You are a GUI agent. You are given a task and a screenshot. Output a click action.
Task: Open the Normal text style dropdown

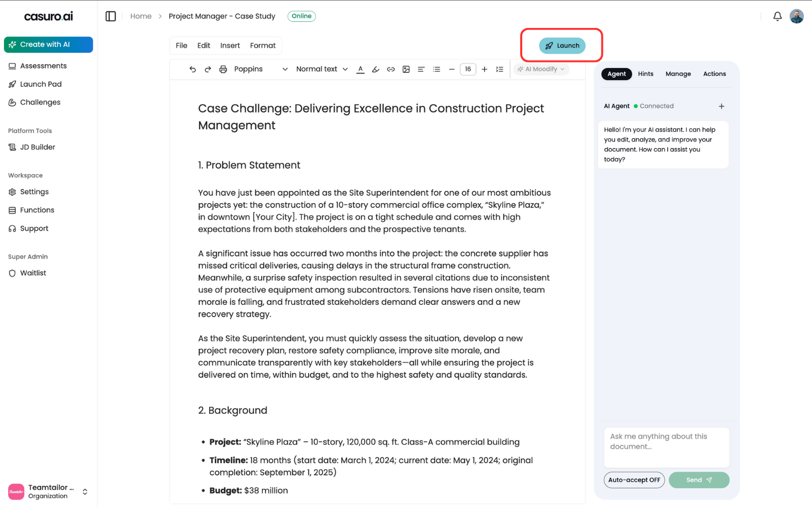click(x=321, y=69)
